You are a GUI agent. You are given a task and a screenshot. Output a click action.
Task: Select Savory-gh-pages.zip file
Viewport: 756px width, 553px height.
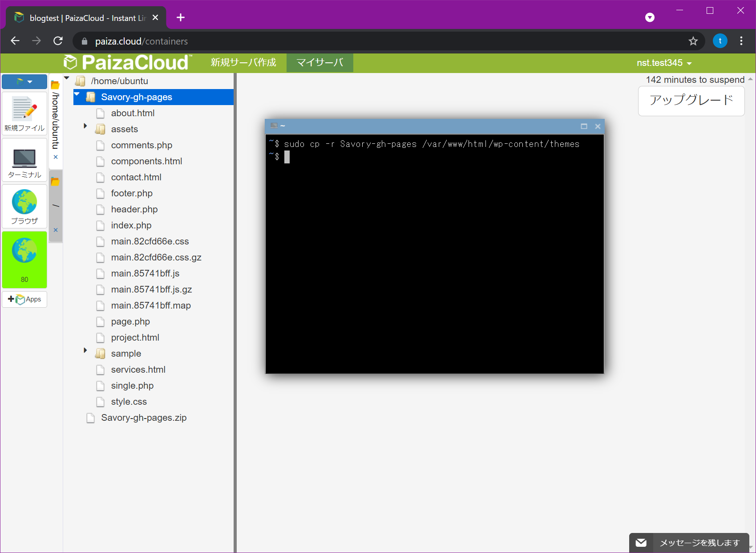(x=144, y=418)
